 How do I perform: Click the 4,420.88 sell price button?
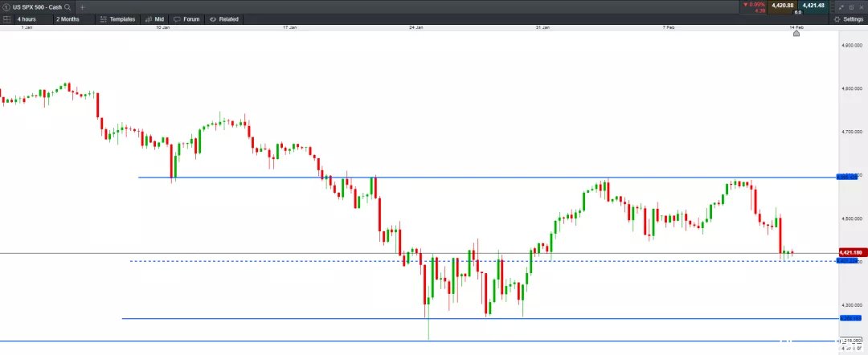click(782, 6)
